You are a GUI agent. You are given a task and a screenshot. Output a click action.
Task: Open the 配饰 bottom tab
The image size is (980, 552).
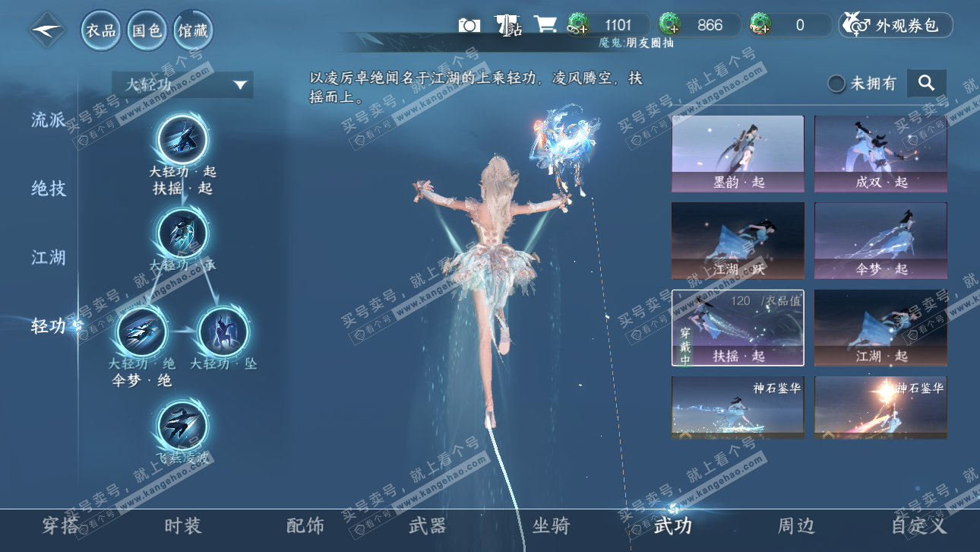click(305, 525)
